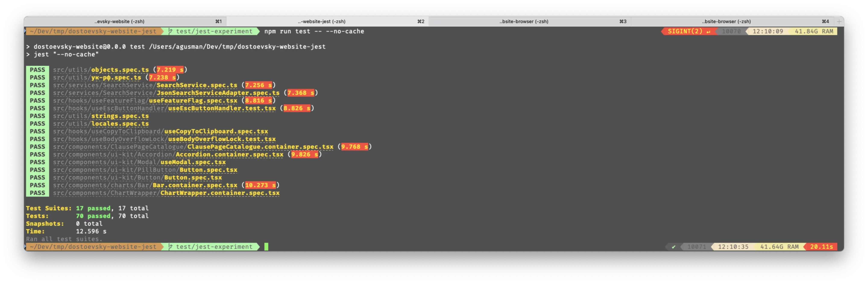Click the file path useCopyToClipboard.spec.tsx
868x283 pixels.
[x=160, y=131]
